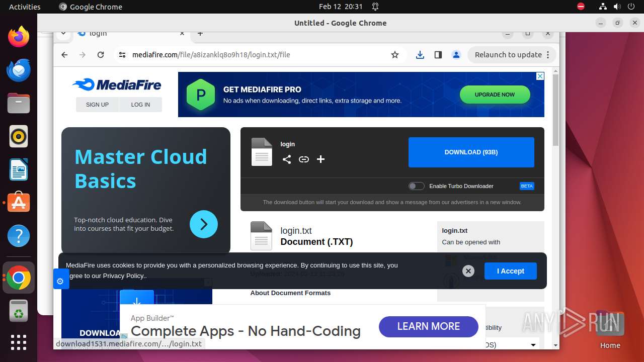The image size is (644, 362).
Task: Open LibreOffice Writer from the dock
Action: pyautogui.click(x=19, y=169)
